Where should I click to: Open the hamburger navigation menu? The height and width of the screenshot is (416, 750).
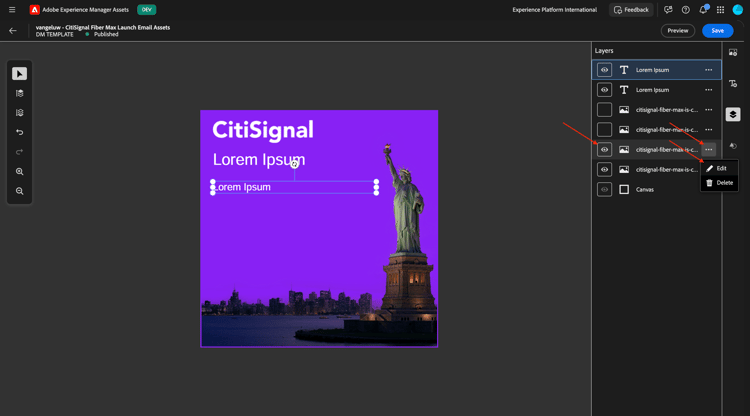[x=12, y=10]
